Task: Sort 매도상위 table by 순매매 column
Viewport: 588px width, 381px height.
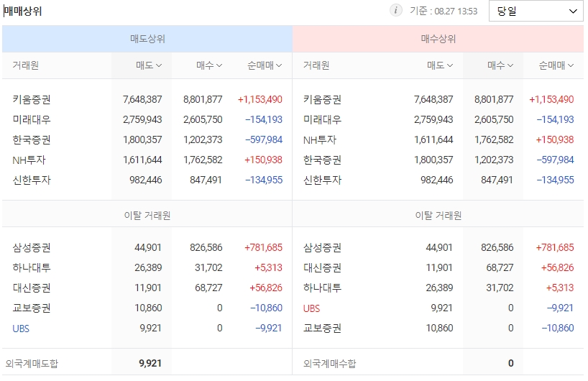Action: tap(265, 65)
